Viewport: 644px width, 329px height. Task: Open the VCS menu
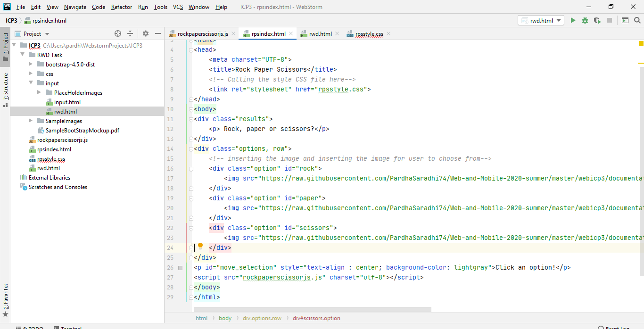[178, 7]
